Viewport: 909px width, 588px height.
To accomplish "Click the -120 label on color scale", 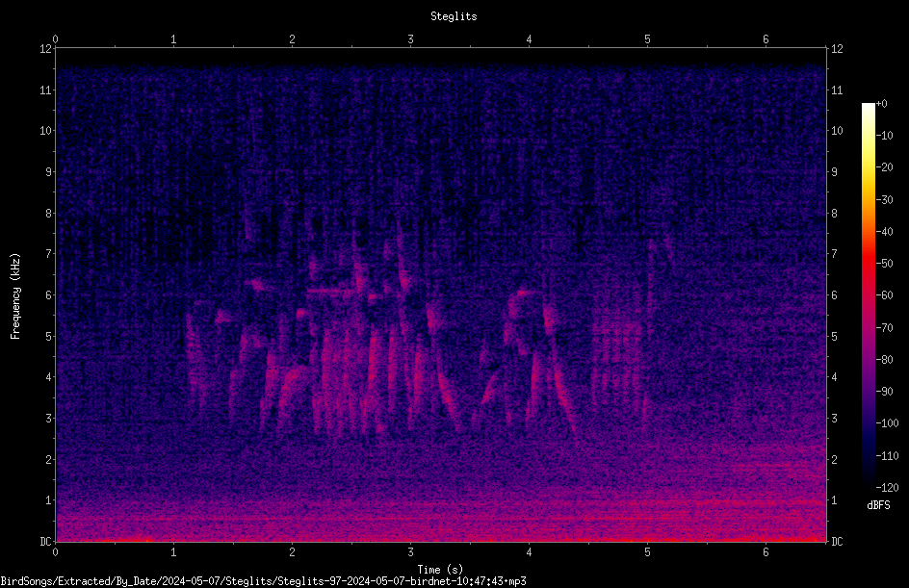I will (887, 488).
